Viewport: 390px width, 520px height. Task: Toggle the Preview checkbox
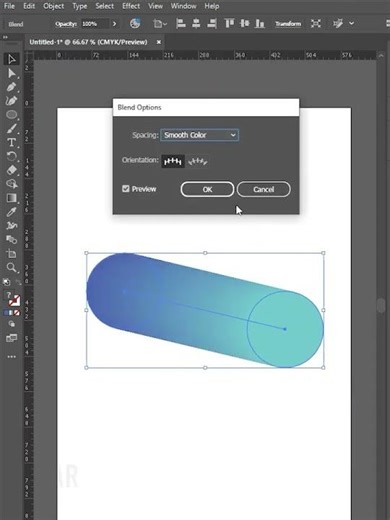pyautogui.click(x=126, y=189)
